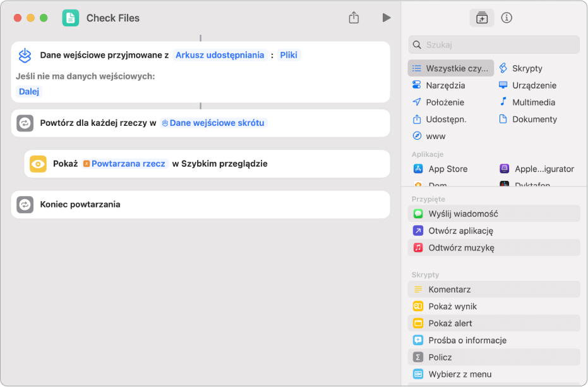The image size is (588, 387).
Task: Run the shortcut with the play button
Action: coord(386,18)
